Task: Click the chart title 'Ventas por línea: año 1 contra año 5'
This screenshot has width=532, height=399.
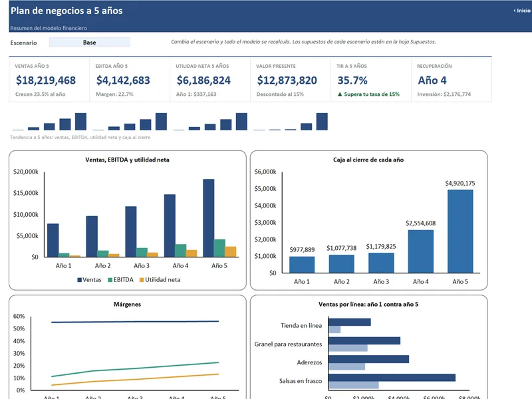Action: pyautogui.click(x=368, y=305)
